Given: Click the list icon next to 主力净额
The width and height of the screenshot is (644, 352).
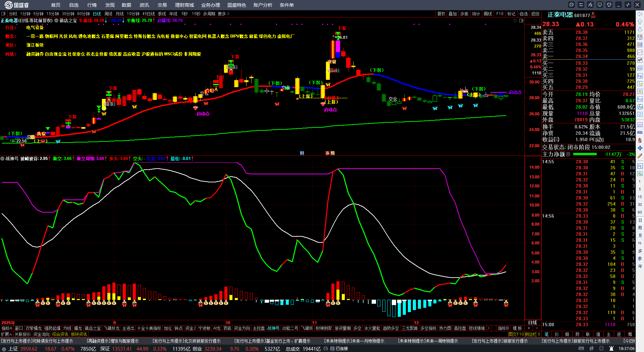Looking at the screenshot, I should 568,154.
